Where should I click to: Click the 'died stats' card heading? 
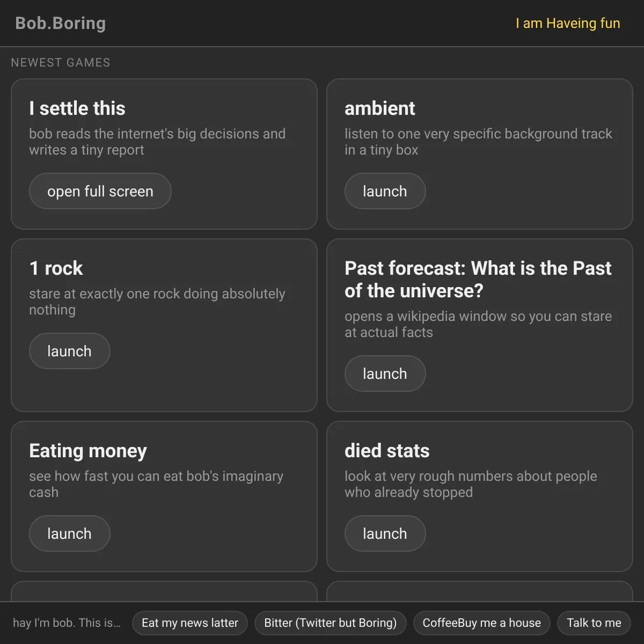point(387,451)
